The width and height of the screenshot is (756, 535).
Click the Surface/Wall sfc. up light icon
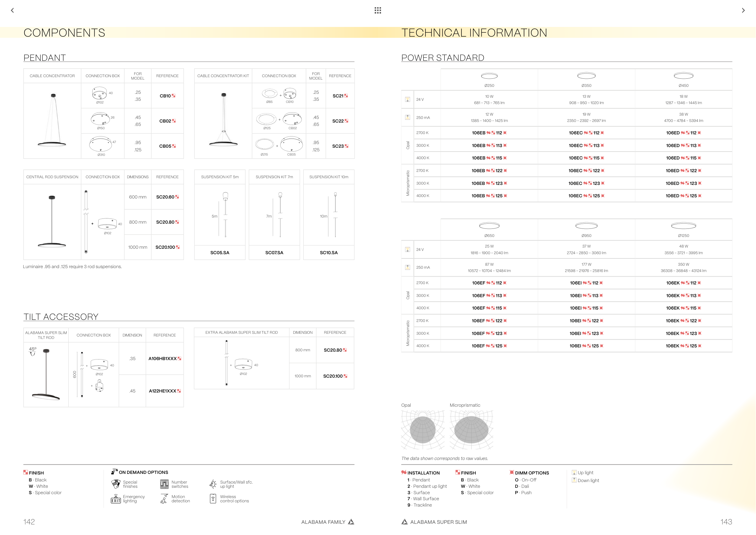pyautogui.click(x=213, y=484)
